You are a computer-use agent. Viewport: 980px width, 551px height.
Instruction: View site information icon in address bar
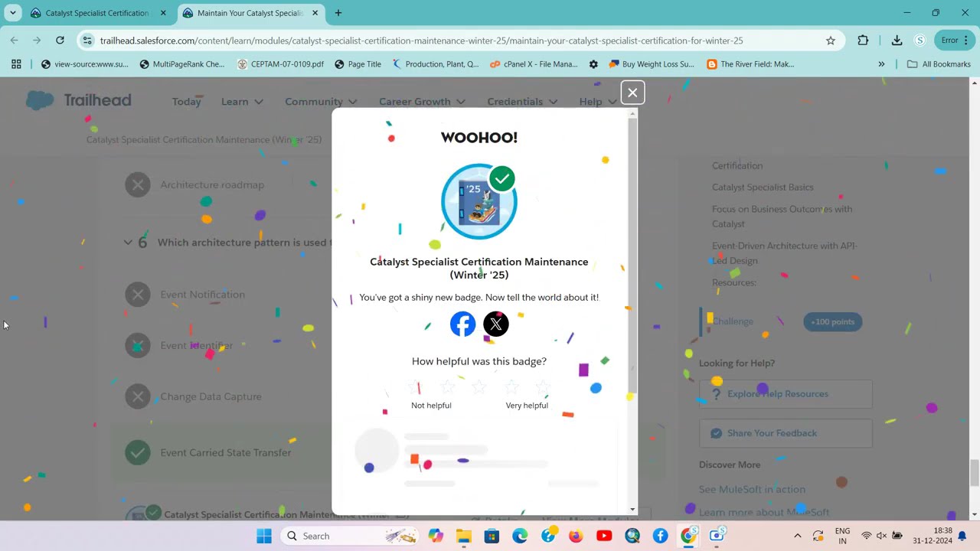coord(87,41)
